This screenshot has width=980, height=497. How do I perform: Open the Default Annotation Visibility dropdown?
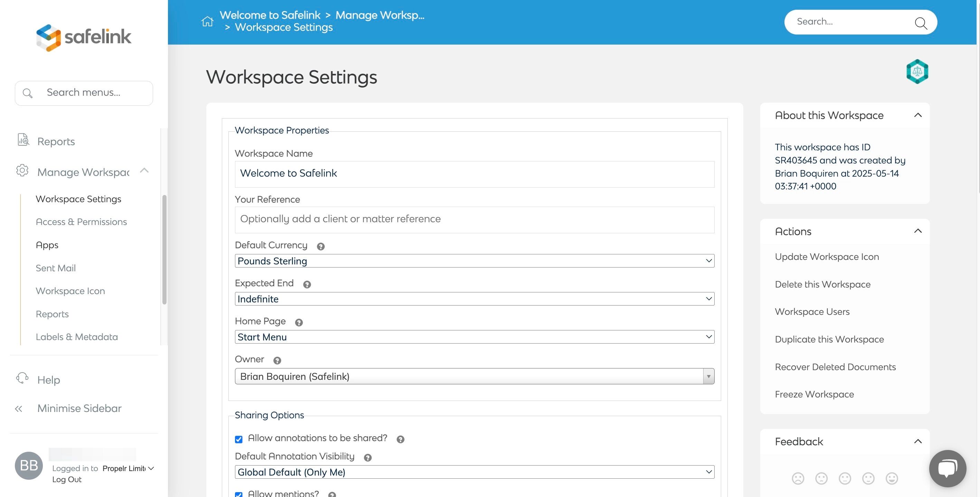point(474,472)
